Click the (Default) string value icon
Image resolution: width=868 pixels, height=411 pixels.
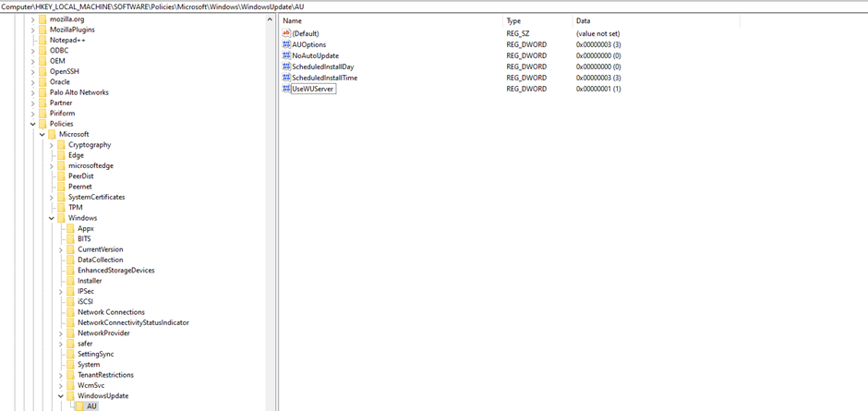tap(286, 33)
